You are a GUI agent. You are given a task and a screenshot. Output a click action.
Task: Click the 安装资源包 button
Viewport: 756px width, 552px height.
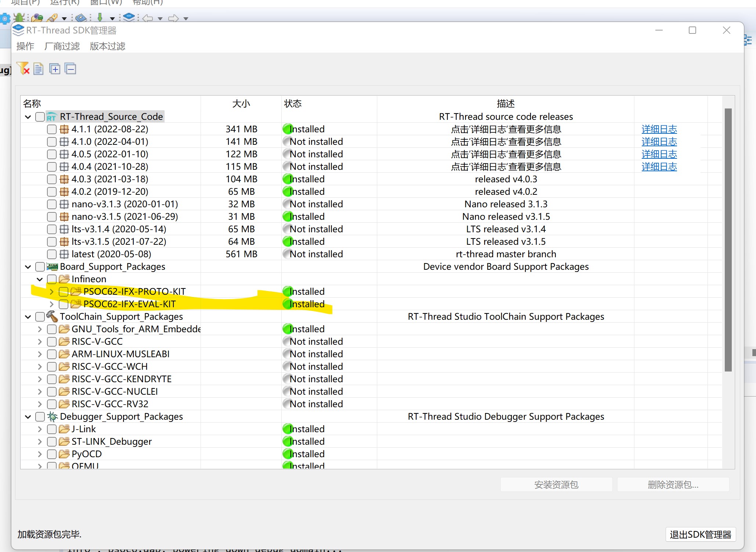556,484
